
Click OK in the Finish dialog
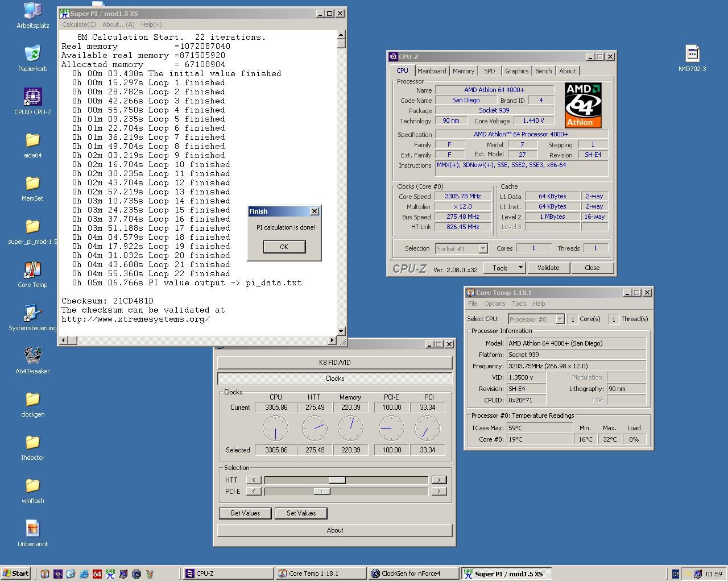284,247
